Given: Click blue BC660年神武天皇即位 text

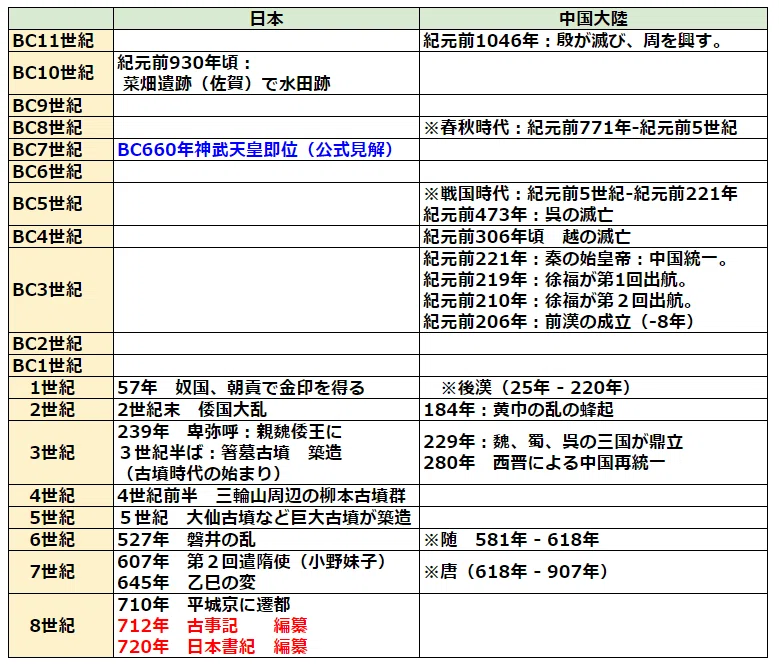Looking at the screenshot, I should click(x=255, y=149).
